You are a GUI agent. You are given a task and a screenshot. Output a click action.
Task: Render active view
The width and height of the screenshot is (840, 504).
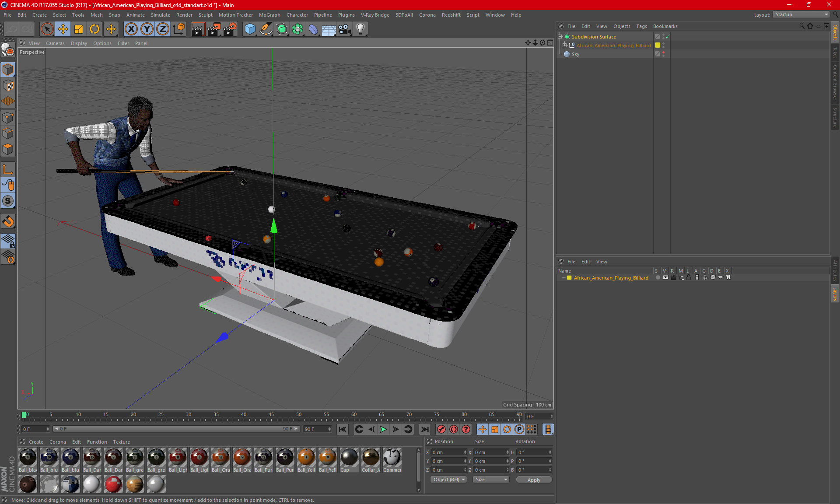tap(198, 29)
